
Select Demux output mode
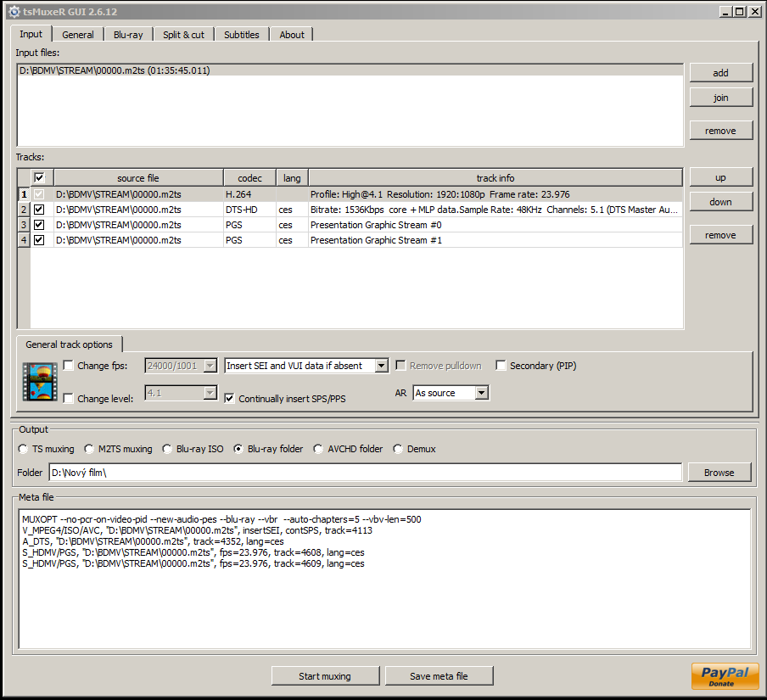click(398, 449)
